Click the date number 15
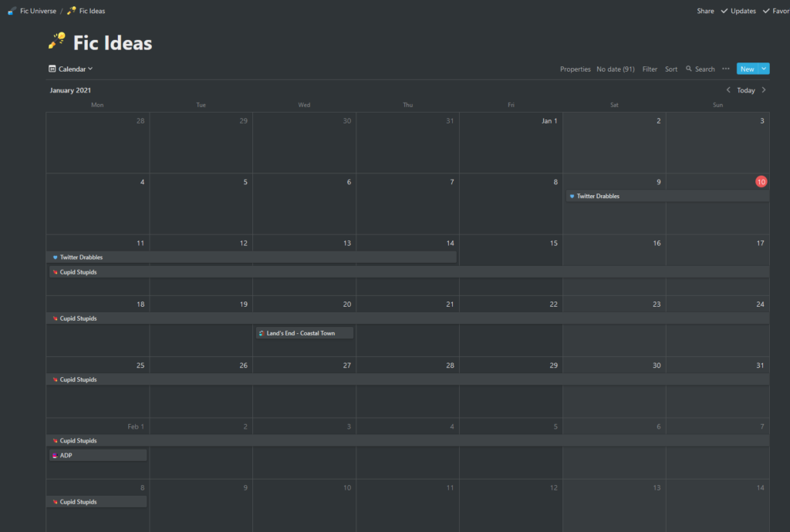Viewport: 790px width, 532px height. tap(554, 243)
